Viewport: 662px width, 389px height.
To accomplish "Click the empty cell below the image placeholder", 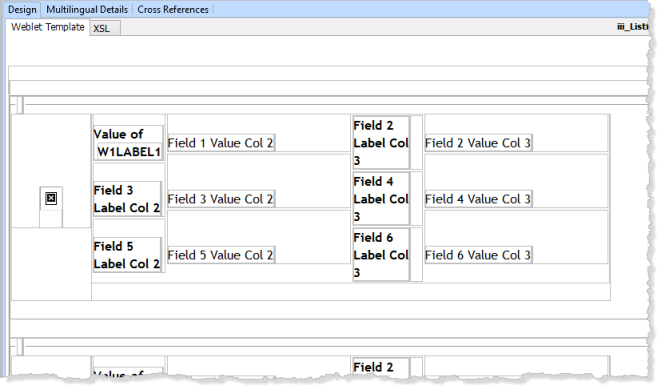I will tap(51, 219).
